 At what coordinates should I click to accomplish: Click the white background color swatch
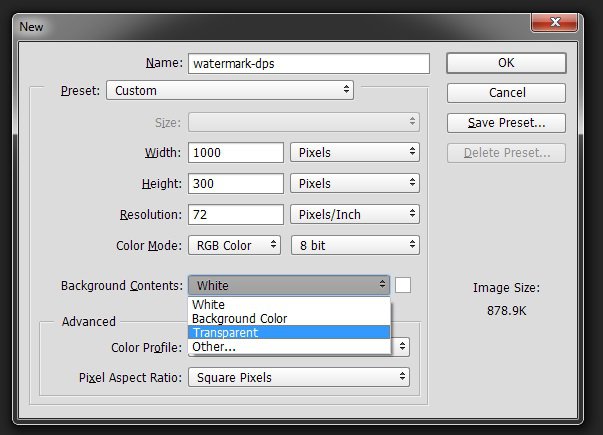pyautogui.click(x=403, y=285)
